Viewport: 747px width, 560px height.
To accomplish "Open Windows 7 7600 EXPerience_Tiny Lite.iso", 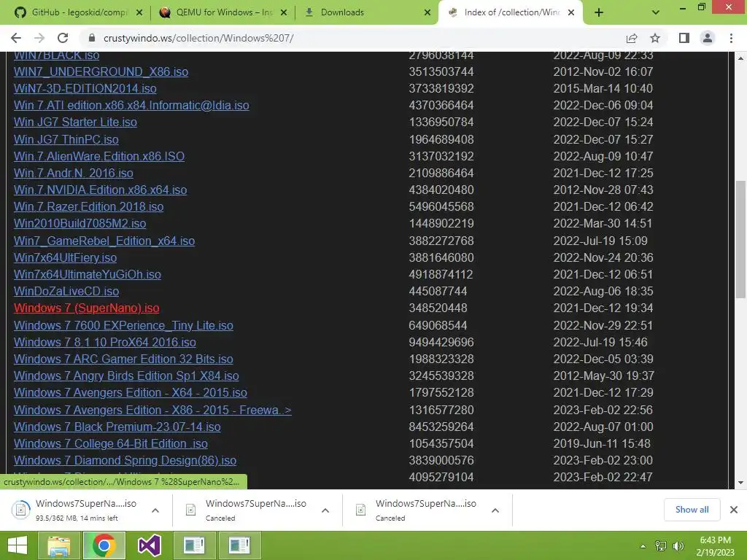I will (123, 326).
